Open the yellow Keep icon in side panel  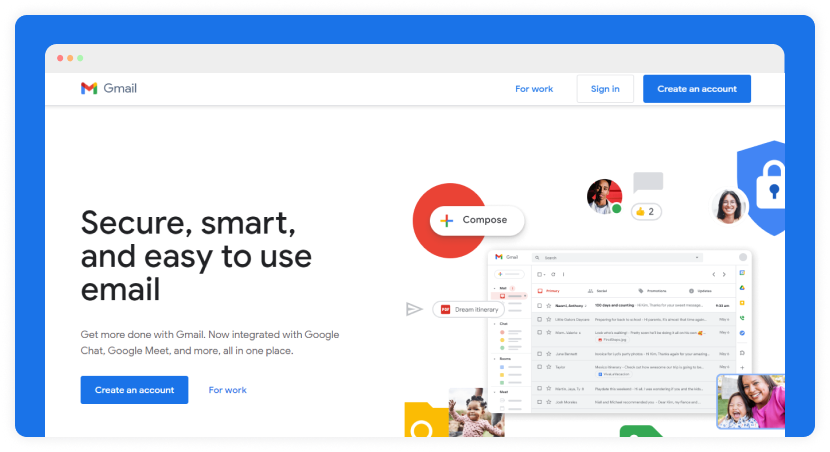click(742, 303)
